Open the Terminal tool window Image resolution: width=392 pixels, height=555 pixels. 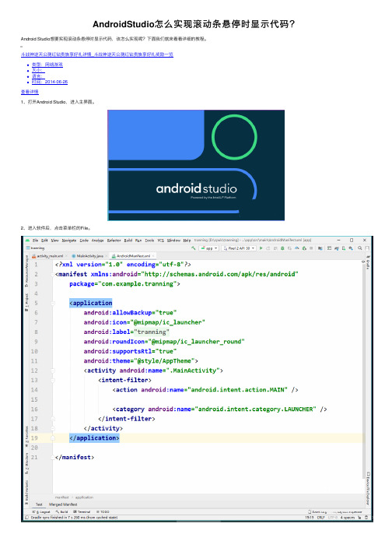click(82, 512)
